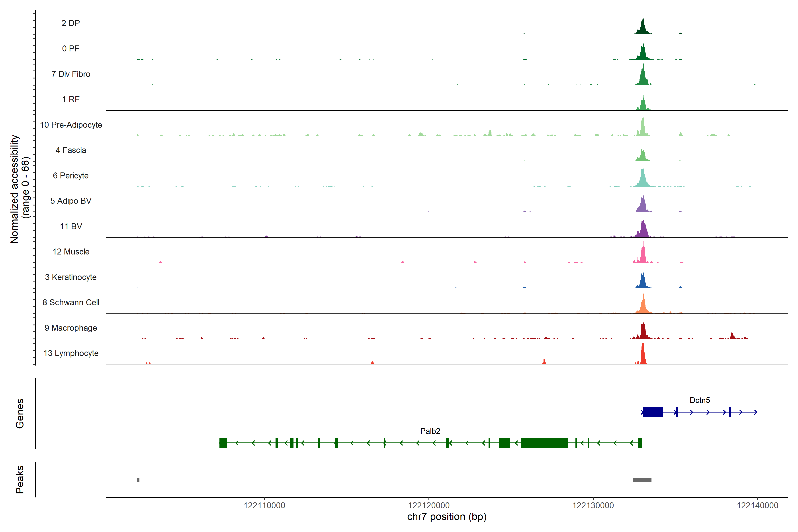798x532 pixels.
Task: Click the large blue Dctn5 first exon box
Action: pos(653,412)
